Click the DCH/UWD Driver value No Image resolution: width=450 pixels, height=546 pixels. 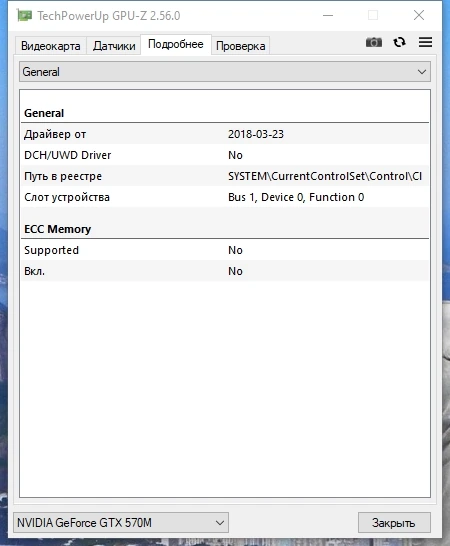[x=235, y=155]
